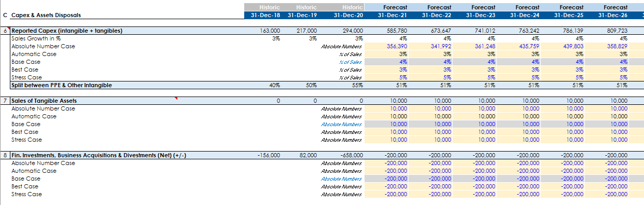Select the row number 8 cell
The height and width of the screenshot is (205, 644).
coord(5,155)
